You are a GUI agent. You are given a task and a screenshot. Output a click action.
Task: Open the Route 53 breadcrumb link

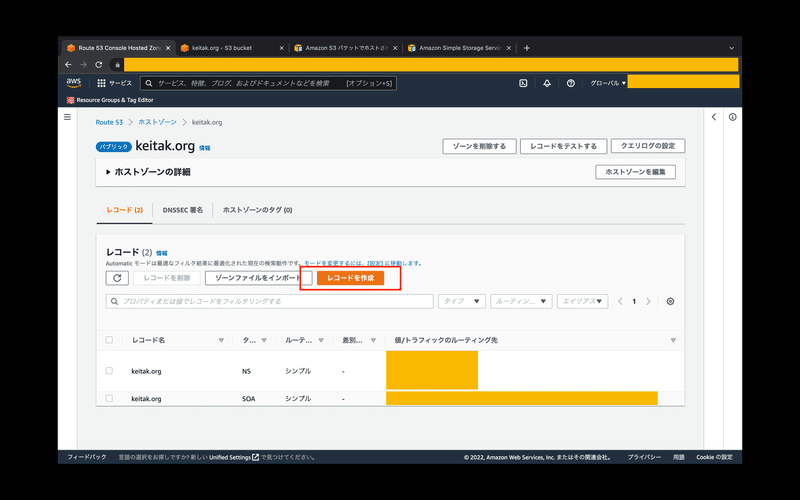109,122
